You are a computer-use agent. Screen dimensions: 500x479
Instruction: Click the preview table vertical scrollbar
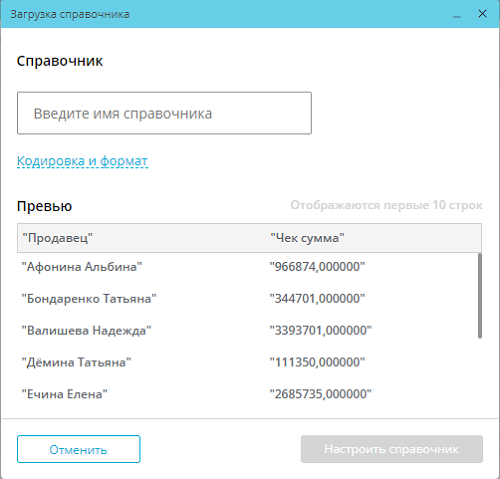tap(480, 296)
